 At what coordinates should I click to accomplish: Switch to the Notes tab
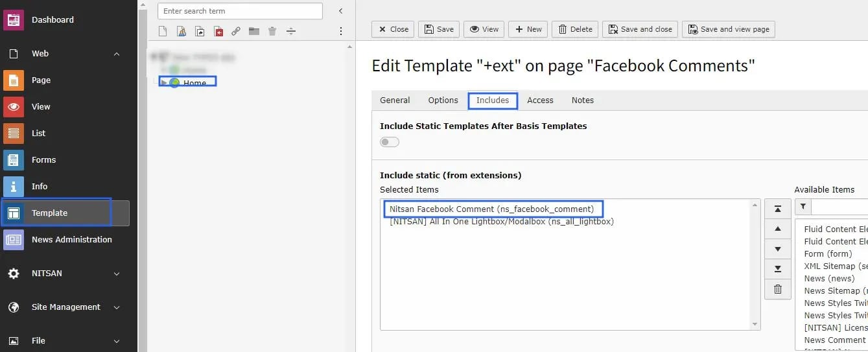[x=583, y=100]
